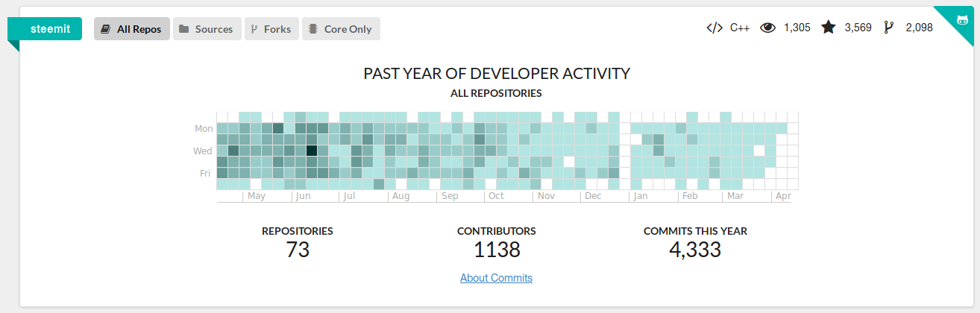Click the Jan month label
This screenshot has width=980, height=313.
point(641,196)
